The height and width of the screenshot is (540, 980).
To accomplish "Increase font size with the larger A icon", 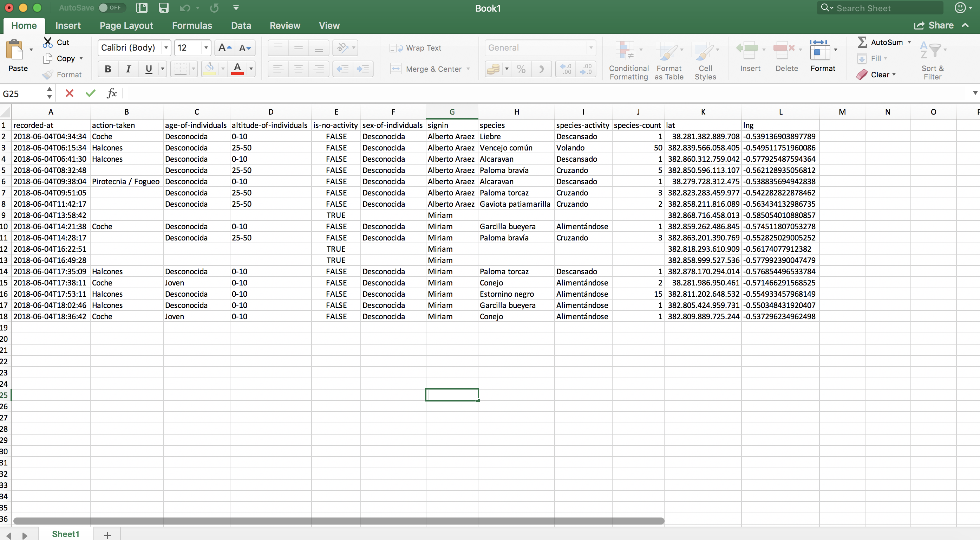I will point(225,47).
